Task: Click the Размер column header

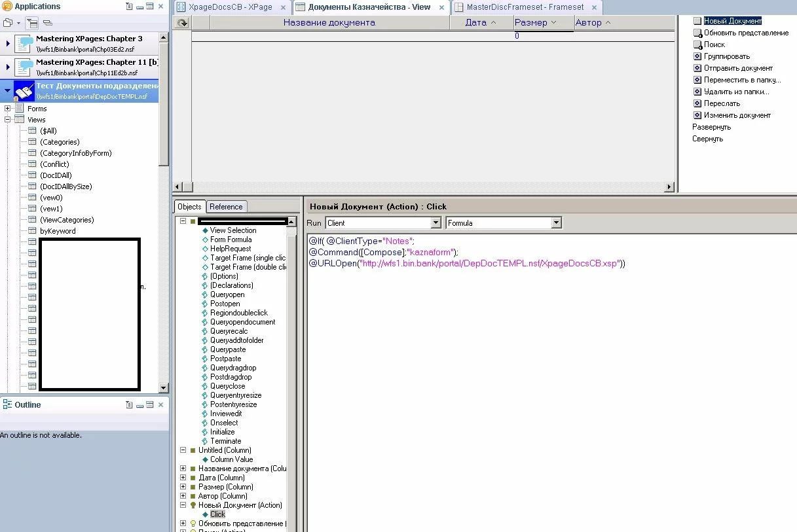Action: (x=531, y=23)
